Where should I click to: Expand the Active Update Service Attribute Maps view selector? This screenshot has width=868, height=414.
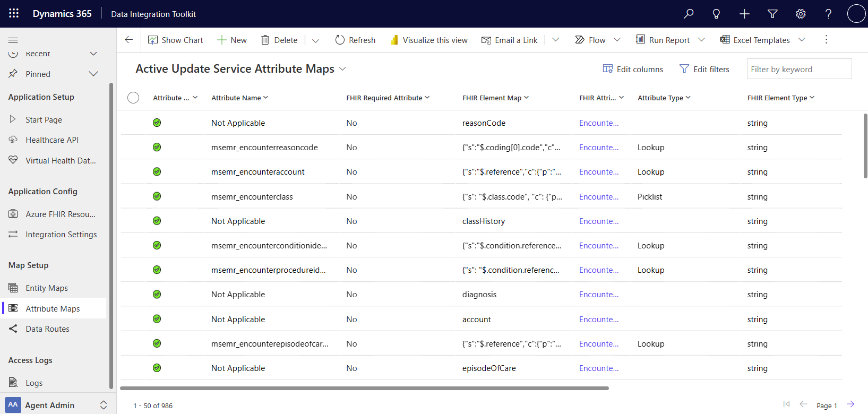point(342,69)
